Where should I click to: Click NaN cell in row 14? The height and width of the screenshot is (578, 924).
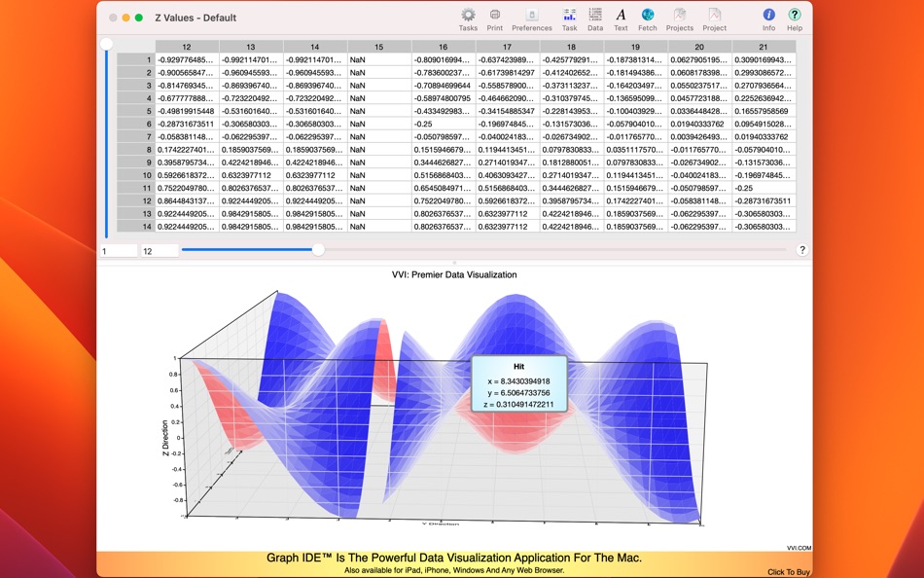pos(379,227)
